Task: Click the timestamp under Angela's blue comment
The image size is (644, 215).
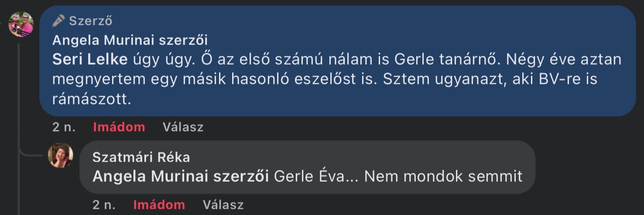Action: [x=64, y=127]
